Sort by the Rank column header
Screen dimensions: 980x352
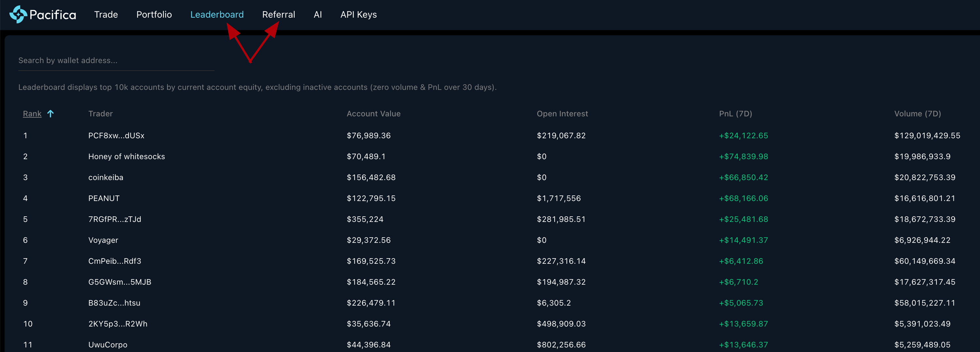point(32,114)
